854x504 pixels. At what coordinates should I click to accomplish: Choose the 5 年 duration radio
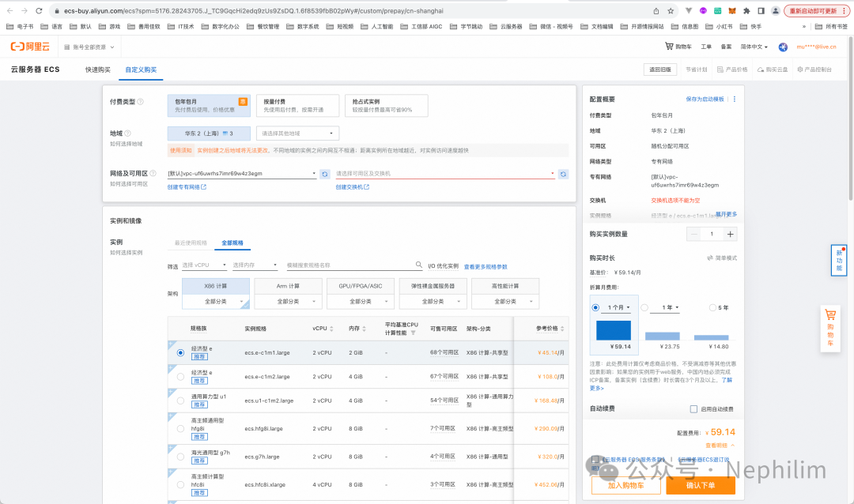pos(712,307)
